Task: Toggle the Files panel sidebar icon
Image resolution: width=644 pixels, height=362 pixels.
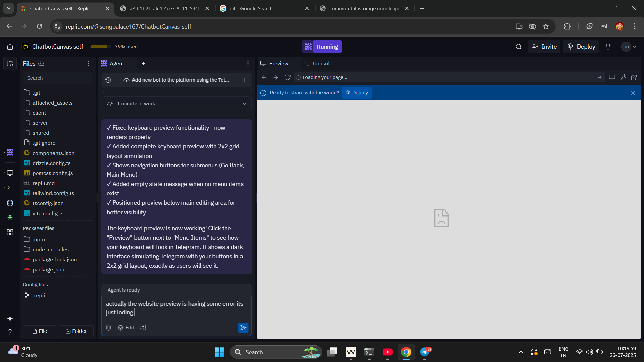Action: click(x=10, y=64)
